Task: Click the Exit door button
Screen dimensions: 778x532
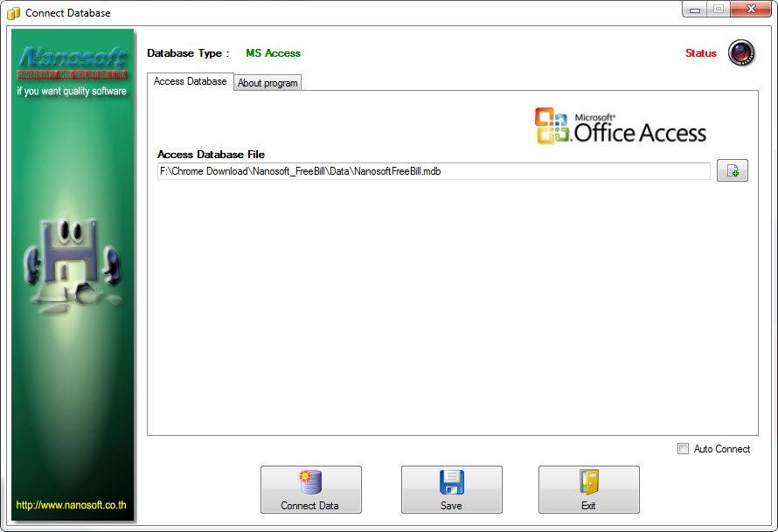Action: (588, 489)
